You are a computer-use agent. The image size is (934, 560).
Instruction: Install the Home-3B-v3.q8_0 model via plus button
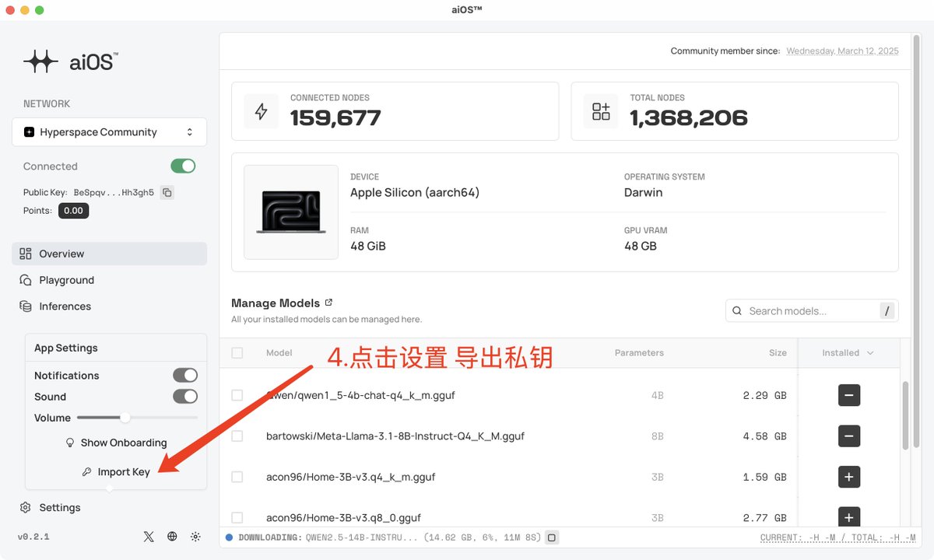[x=849, y=517]
